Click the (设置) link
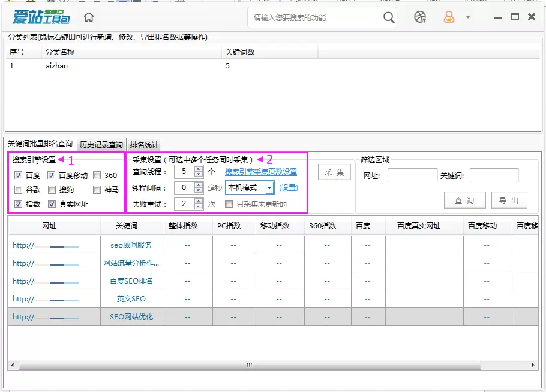This screenshot has height=392, width=546. [289, 188]
